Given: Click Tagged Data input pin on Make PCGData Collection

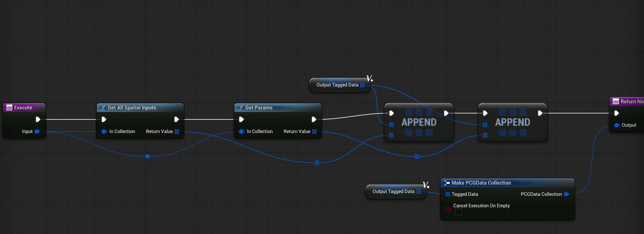Looking at the screenshot, I should click(447, 194).
